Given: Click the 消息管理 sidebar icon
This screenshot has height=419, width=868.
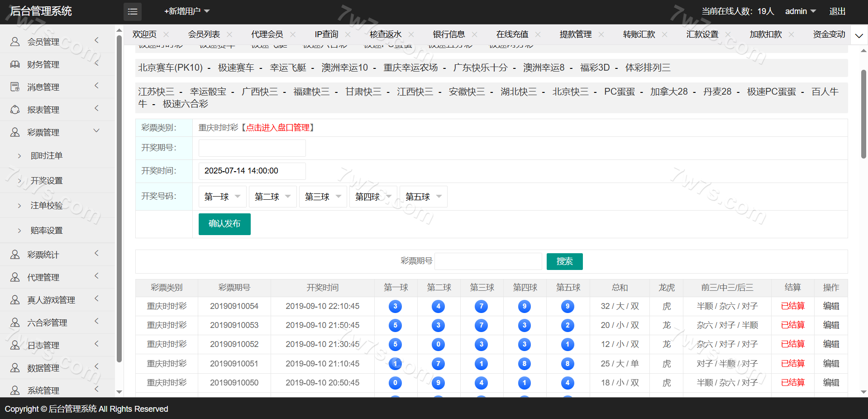Looking at the screenshot, I should pyautogui.click(x=15, y=87).
